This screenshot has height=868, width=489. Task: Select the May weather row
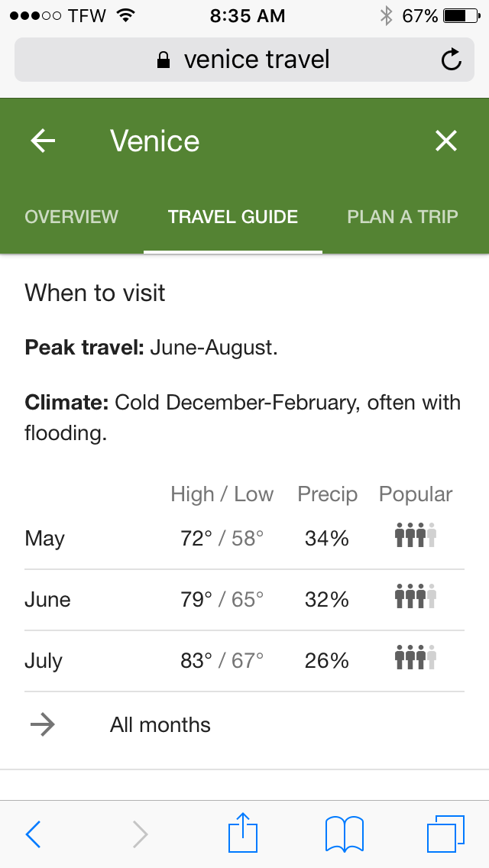pyautogui.click(x=244, y=539)
